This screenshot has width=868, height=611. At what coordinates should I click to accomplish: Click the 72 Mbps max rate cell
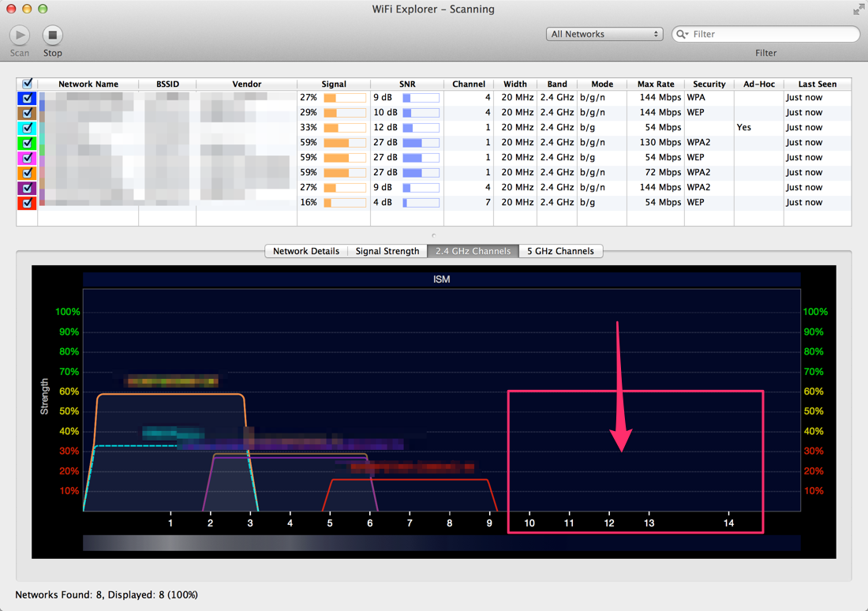663,172
